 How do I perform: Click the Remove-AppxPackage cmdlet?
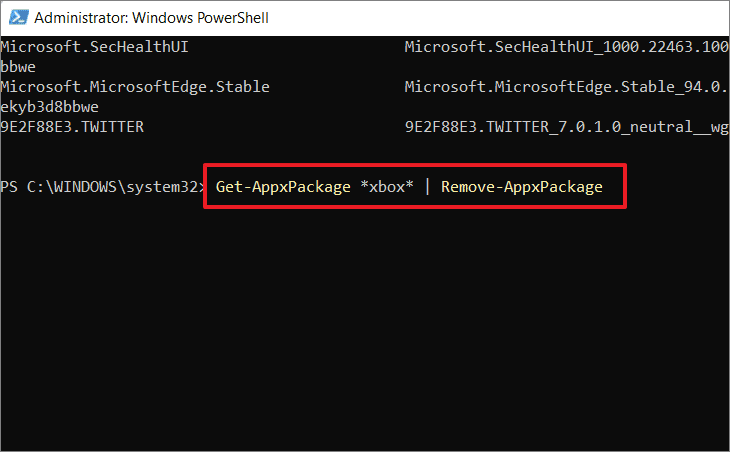click(522, 187)
